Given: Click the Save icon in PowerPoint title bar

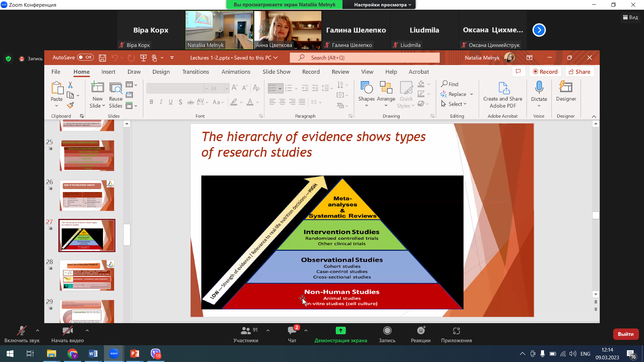Looking at the screenshot, I should tap(102, 58).
